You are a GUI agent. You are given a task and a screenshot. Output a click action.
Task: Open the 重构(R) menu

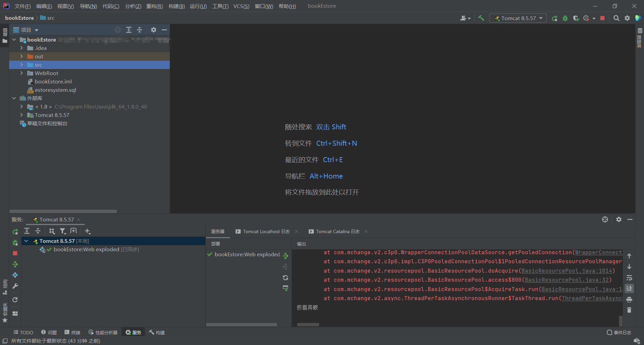pos(154,6)
